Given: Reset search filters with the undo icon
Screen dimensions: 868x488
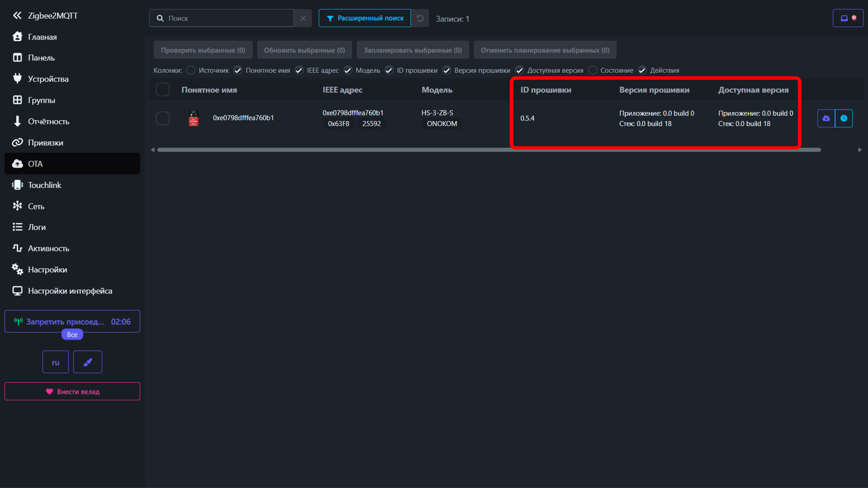Looking at the screenshot, I should click(420, 19).
